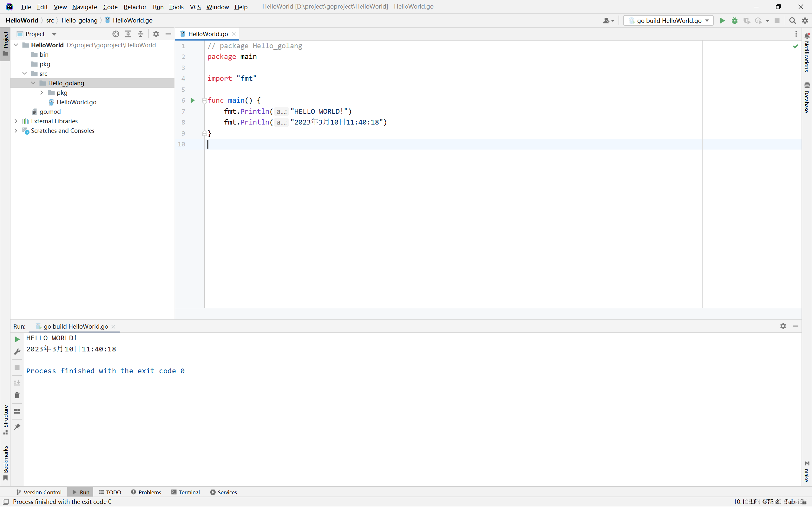Click the wrench icon in Run panel
Image resolution: width=812 pixels, height=507 pixels.
(x=17, y=351)
